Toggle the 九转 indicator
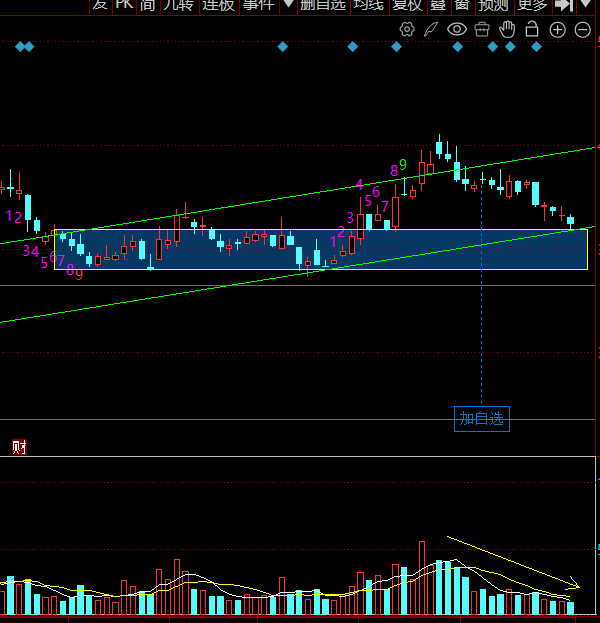The width and height of the screenshot is (600, 623). [x=179, y=6]
